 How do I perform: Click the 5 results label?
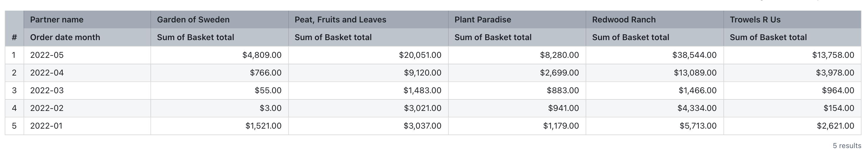coord(847,146)
